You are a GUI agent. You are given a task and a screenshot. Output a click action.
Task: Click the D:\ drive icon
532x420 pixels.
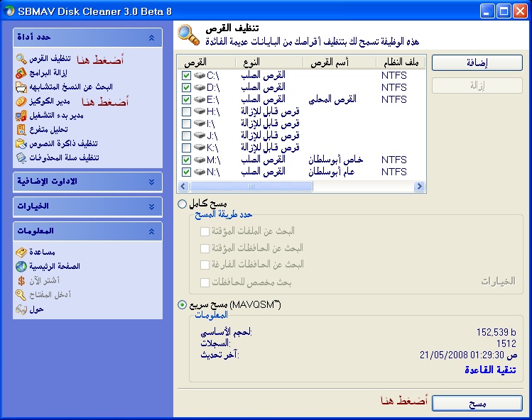200,87
